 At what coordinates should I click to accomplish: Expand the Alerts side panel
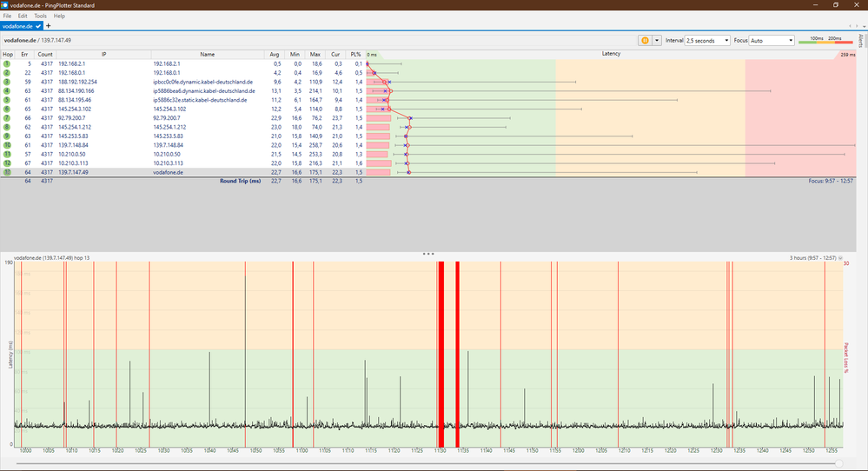click(860, 41)
